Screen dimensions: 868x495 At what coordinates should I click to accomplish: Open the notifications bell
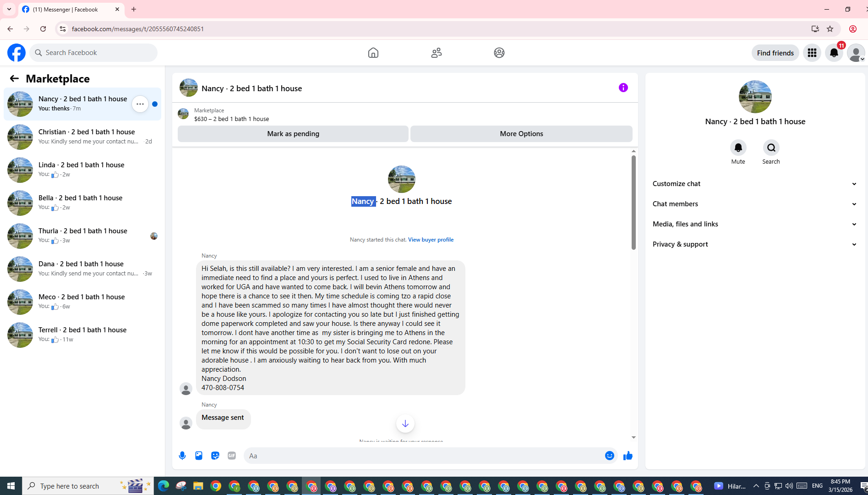834,53
